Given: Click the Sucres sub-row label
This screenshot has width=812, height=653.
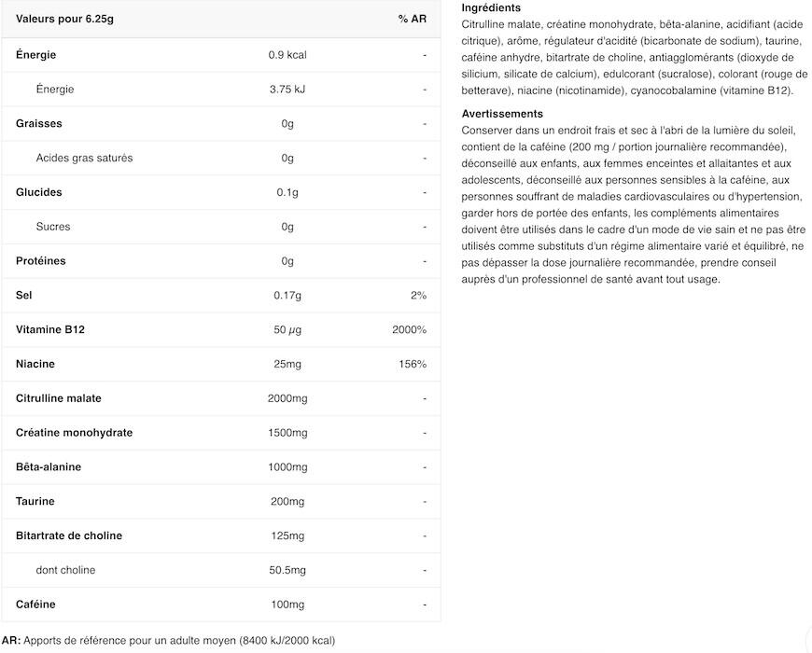Looking at the screenshot, I should [x=53, y=227].
